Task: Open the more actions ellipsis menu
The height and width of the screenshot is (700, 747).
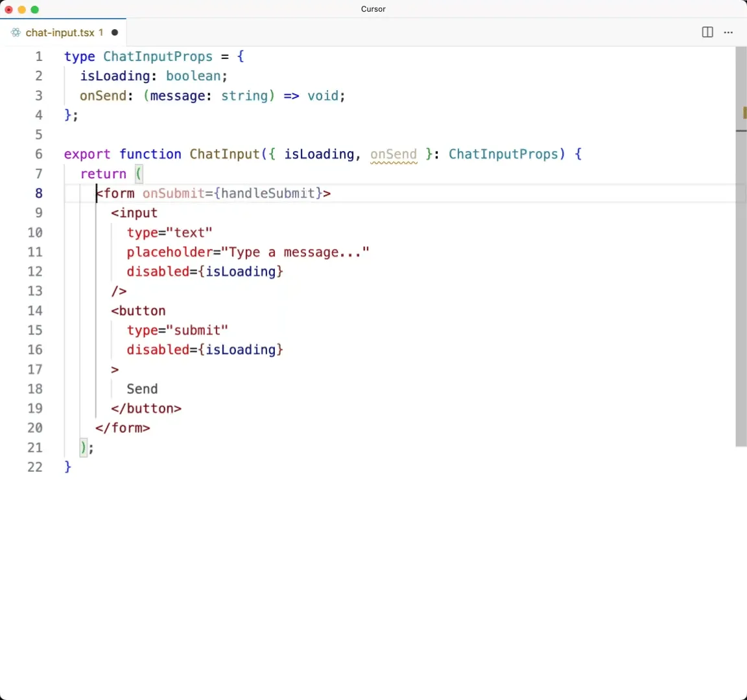Action: point(728,32)
